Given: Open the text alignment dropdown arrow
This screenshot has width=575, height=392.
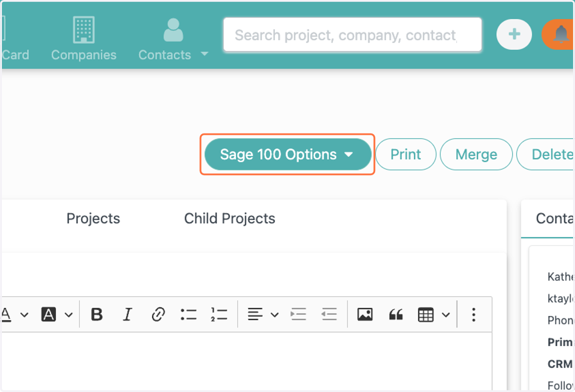Looking at the screenshot, I should (275, 315).
